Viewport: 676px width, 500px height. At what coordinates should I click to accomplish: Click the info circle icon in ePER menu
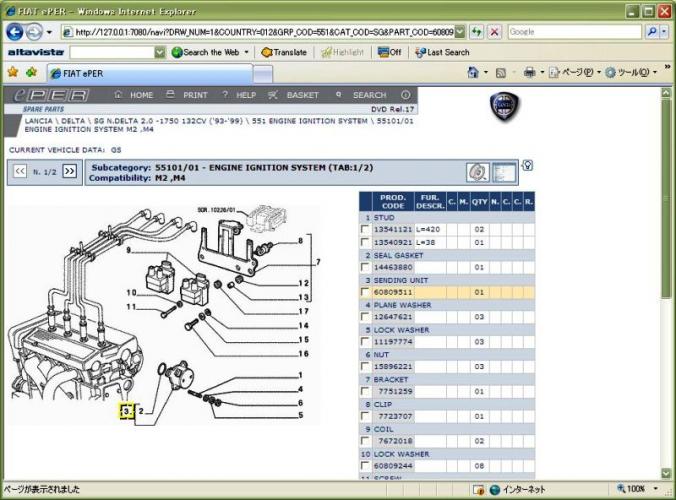click(405, 95)
